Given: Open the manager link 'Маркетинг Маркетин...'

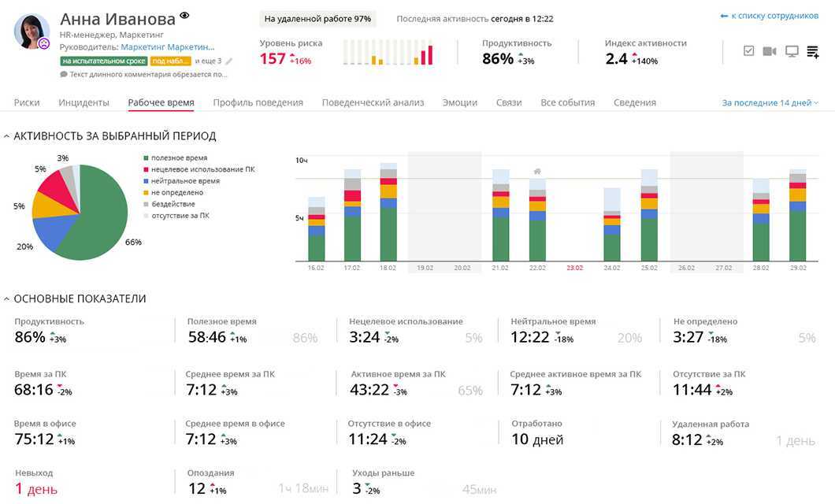Looking at the screenshot, I should [167, 47].
